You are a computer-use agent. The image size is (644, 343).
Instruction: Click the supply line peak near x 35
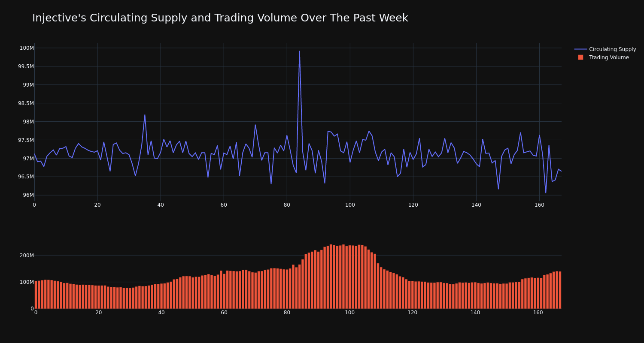point(145,115)
